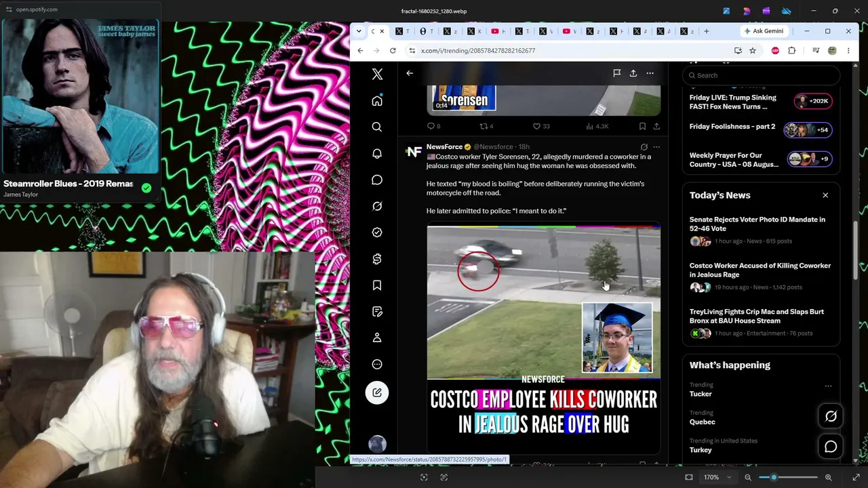868x488 pixels.
Task: Open the NewsForce post three-dot menu
Action: point(656,146)
